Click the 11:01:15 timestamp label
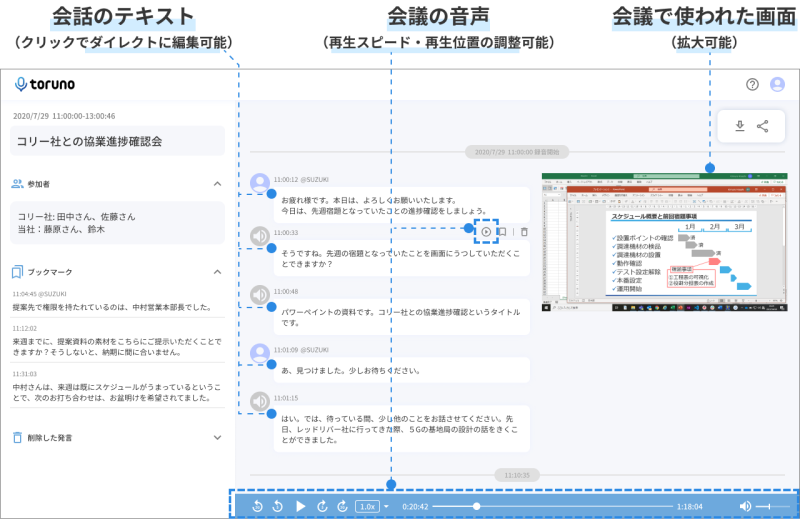 (286, 398)
